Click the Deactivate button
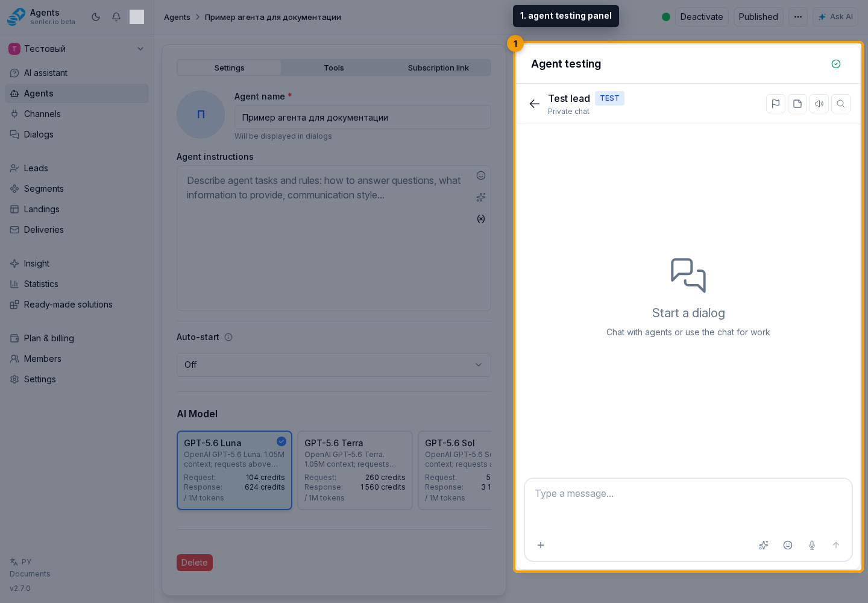868x603 pixels. click(702, 17)
